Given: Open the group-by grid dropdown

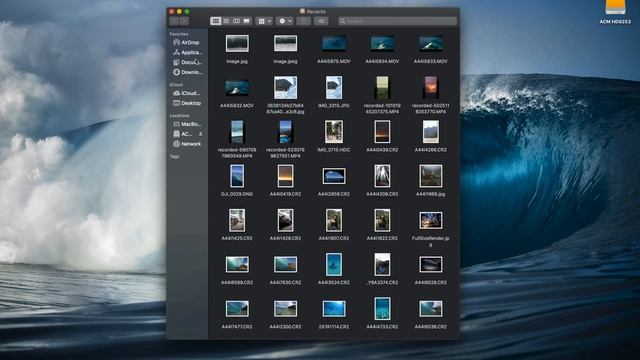Looking at the screenshot, I should coord(264,21).
